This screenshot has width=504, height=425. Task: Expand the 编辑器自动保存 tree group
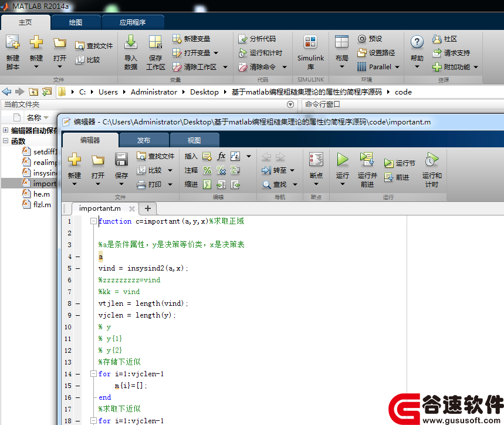pos(6,130)
